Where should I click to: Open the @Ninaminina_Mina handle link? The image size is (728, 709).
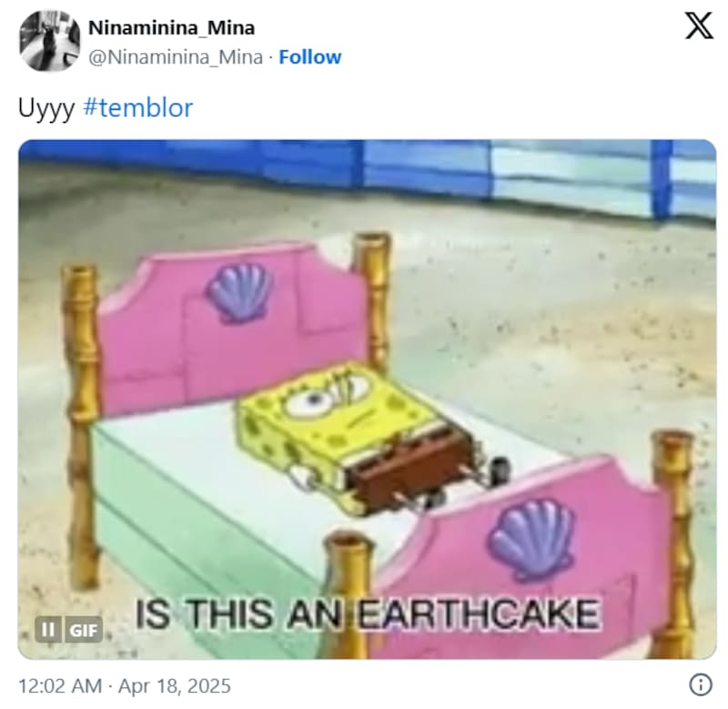click(176, 57)
